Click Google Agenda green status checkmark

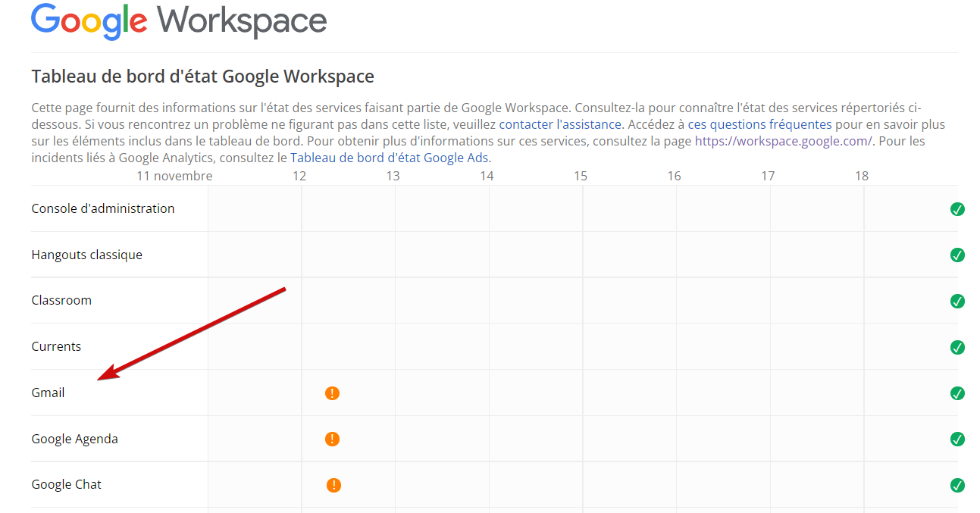(x=957, y=439)
